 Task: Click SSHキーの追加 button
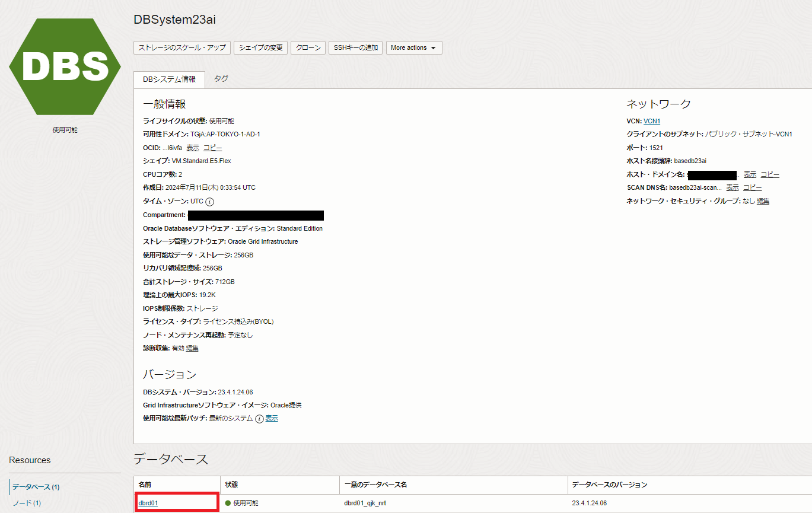click(355, 47)
